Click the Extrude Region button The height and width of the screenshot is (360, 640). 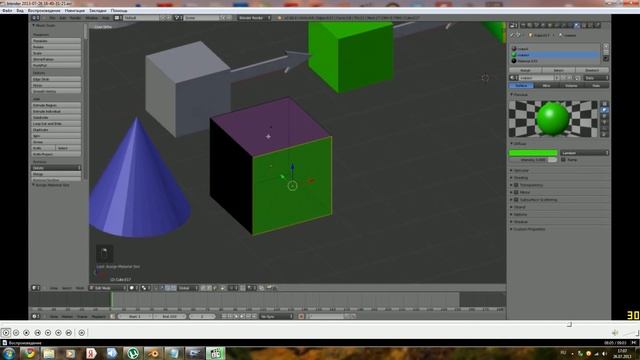[56, 105]
